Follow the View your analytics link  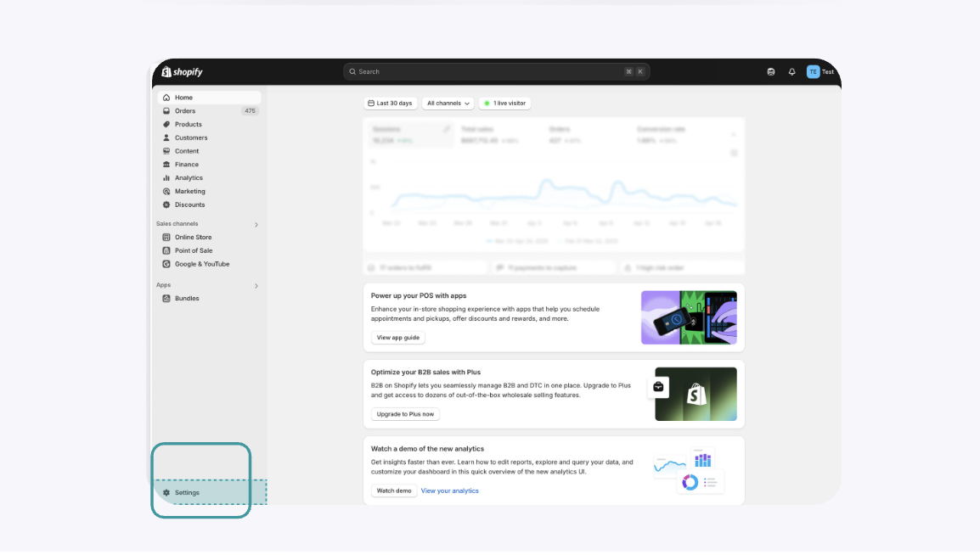tap(449, 491)
